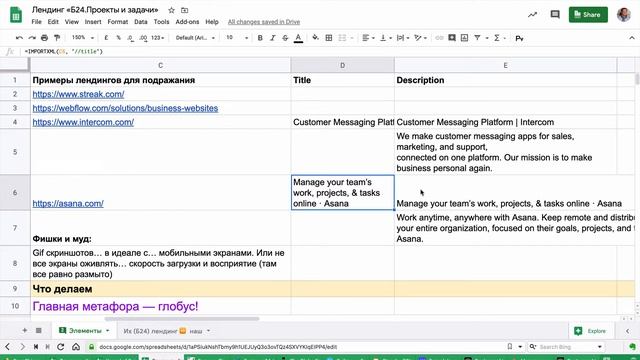640x360 pixels.
Task: Open text wrapping dropdown
Action: click(x=403, y=38)
